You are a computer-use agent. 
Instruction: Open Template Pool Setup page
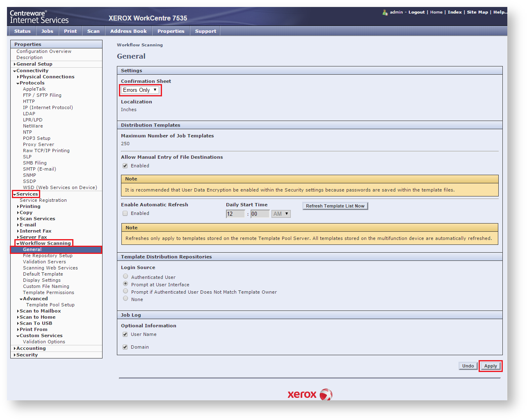pyautogui.click(x=50, y=305)
